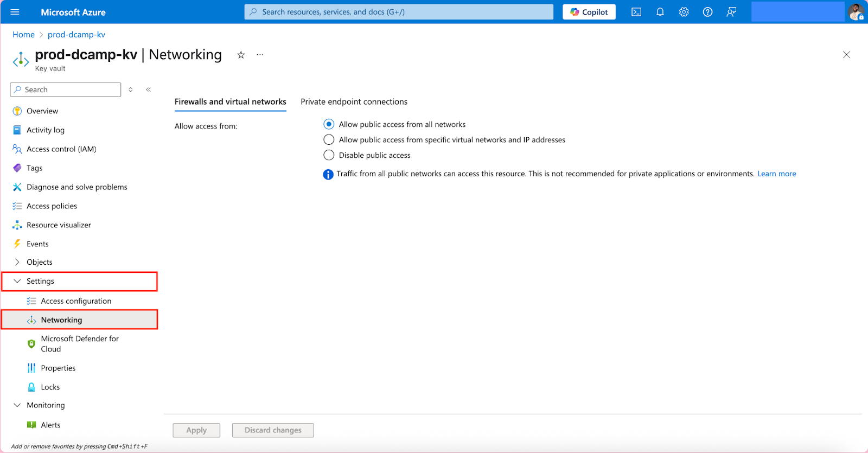Click the Microsoft Azure logo text
The width and height of the screenshot is (868, 453).
(73, 12)
